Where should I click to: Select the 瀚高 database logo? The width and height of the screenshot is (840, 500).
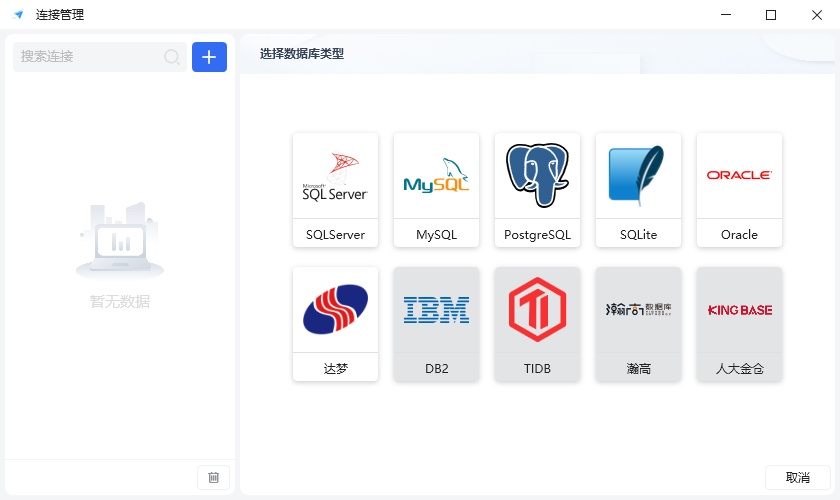(638, 309)
